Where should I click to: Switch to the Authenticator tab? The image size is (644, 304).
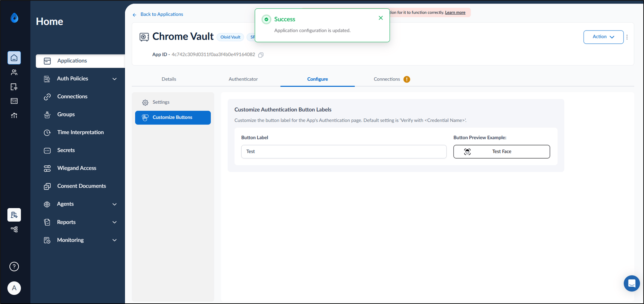click(243, 79)
